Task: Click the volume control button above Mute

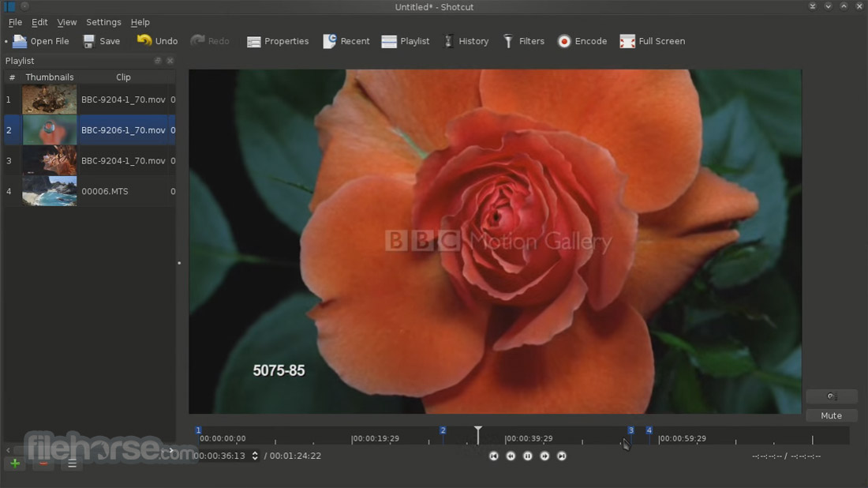Action: 832,396
